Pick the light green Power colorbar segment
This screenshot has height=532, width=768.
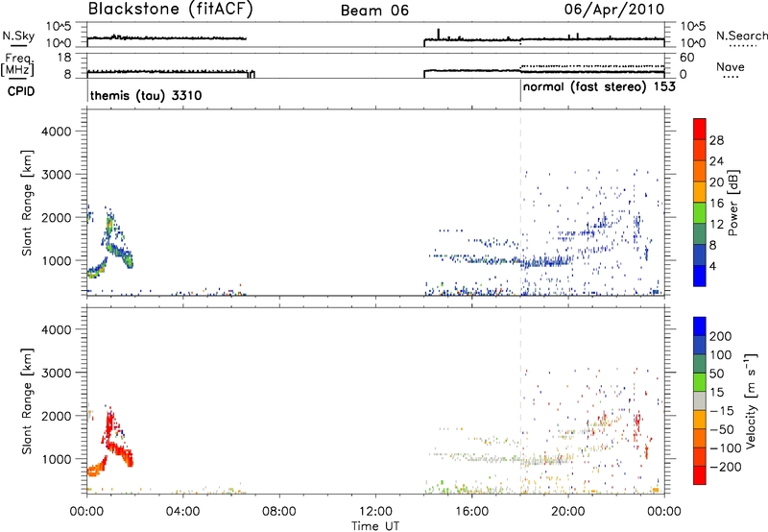700,213
